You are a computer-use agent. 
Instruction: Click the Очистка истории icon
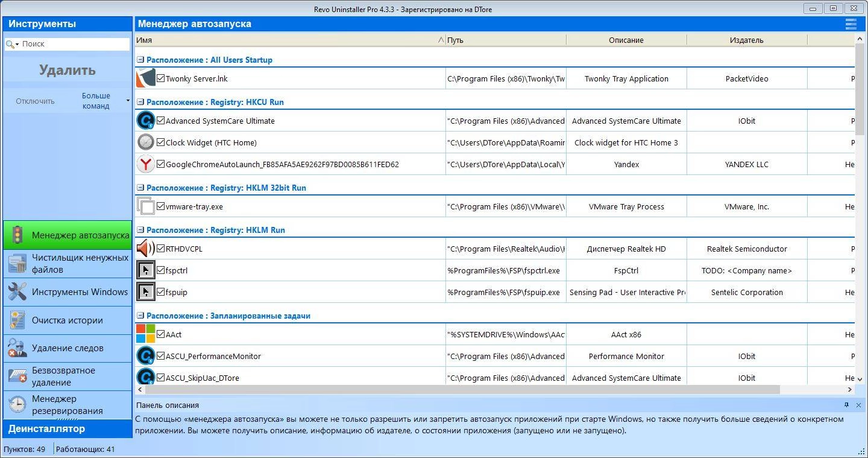17,320
